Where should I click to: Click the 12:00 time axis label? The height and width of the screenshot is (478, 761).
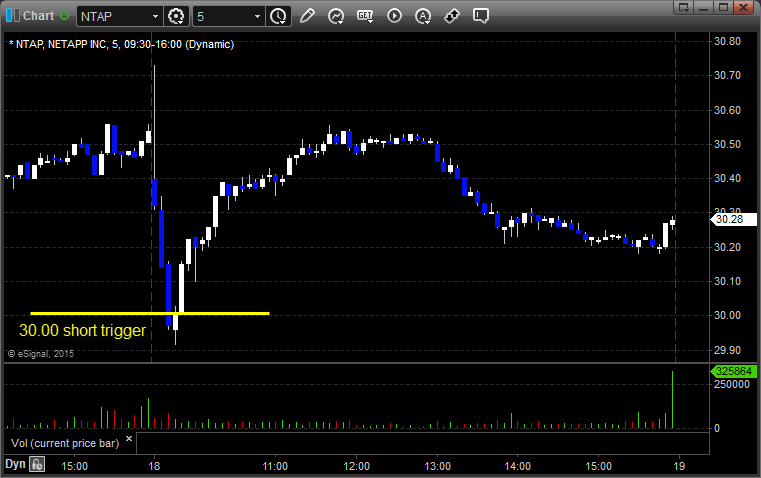click(356, 466)
